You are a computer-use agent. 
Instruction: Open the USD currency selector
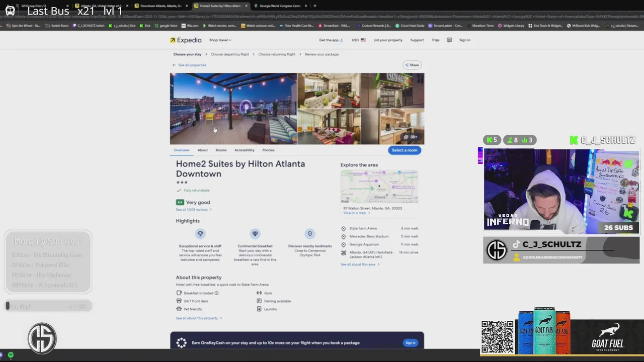click(x=358, y=40)
